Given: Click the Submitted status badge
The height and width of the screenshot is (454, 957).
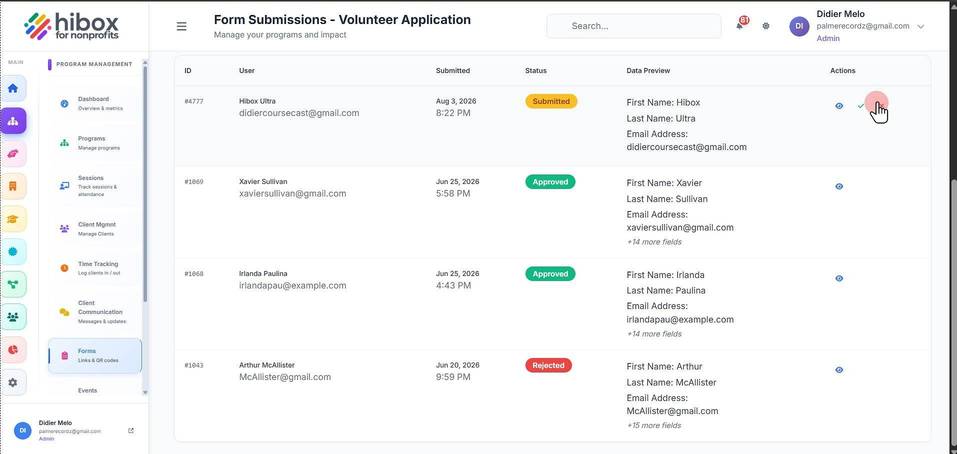Looking at the screenshot, I should [551, 101].
